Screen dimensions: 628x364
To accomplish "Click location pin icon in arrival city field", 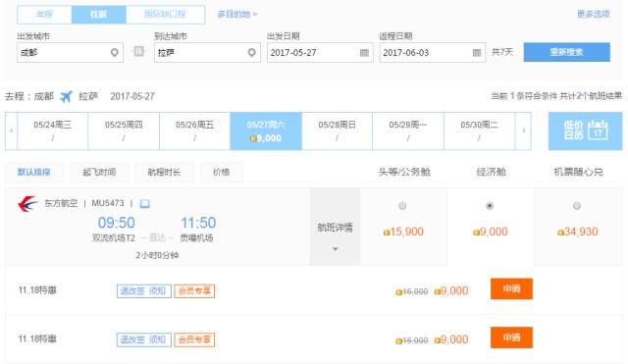I will tap(251, 52).
